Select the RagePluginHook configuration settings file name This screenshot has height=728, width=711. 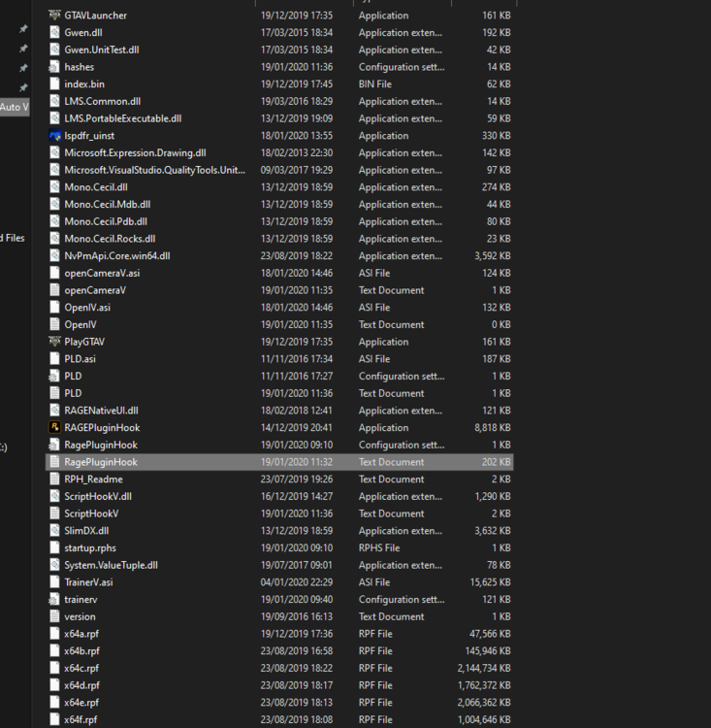tap(101, 445)
